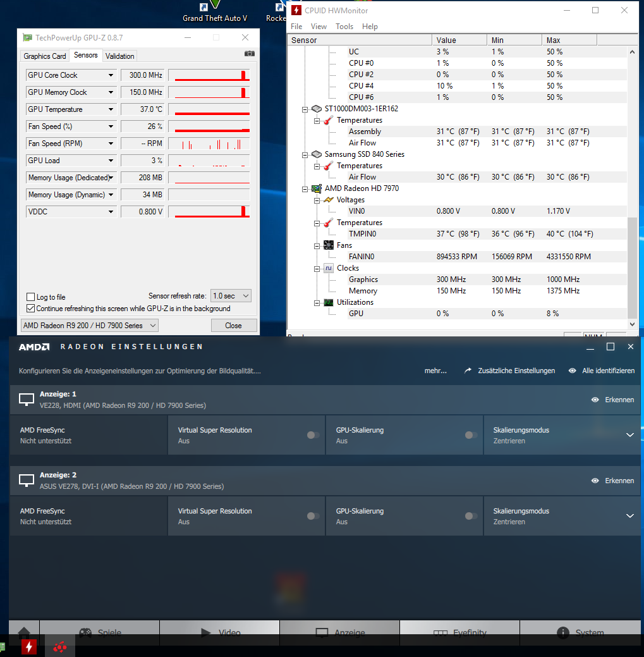
Task: Switch to the Validation tab in GPU-Z
Action: tap(119, 56)
